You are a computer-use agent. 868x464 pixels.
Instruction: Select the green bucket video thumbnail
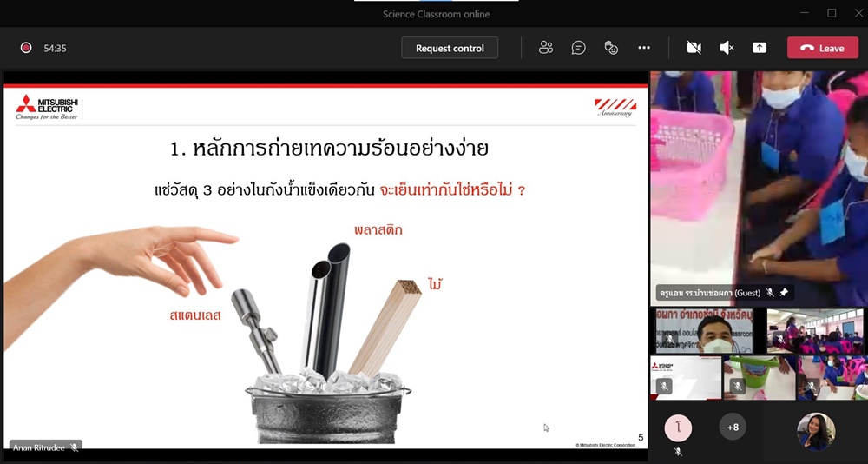759,377
